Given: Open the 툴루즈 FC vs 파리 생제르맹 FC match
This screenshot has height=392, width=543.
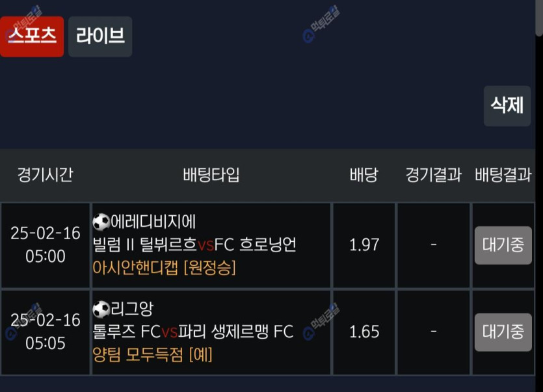Looking at the screenshot, I should (194, 332).
